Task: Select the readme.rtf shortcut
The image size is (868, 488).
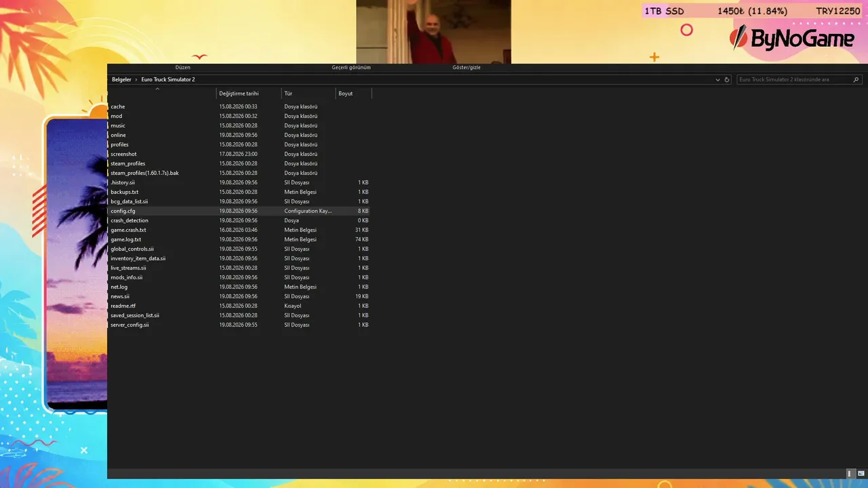Action: point(123,306)
